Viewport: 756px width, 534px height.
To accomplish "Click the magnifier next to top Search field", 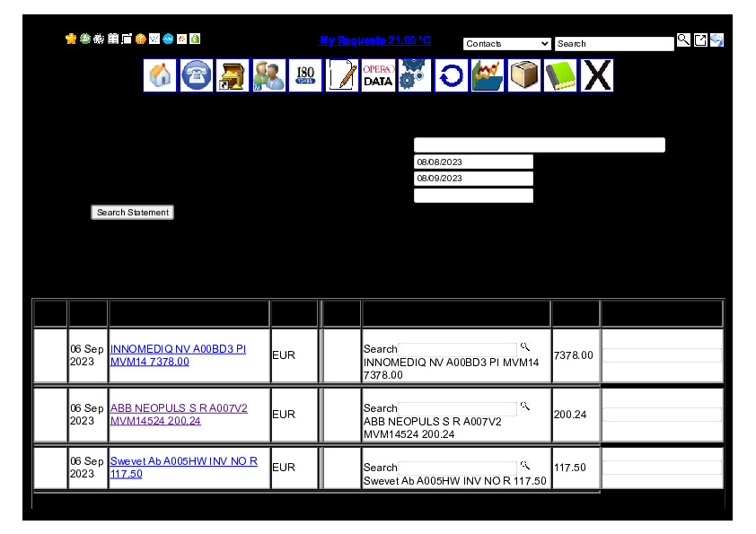I will tap(683, 39).
